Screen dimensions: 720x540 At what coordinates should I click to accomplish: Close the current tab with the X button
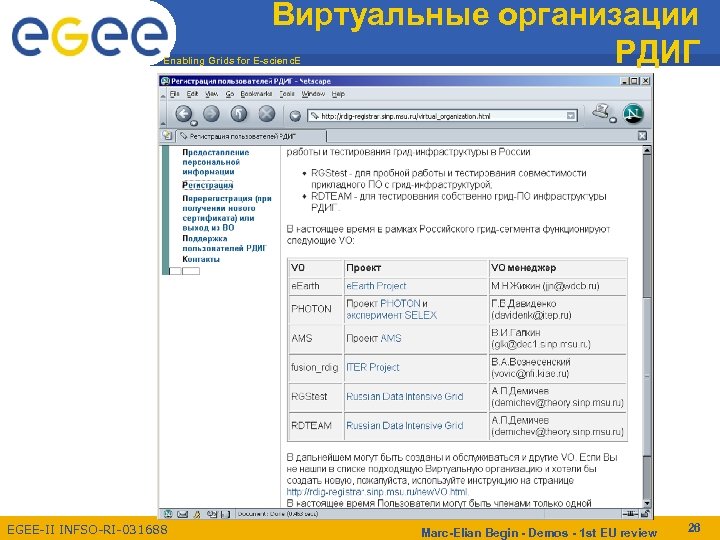pyautogui.click(x=642, y=135)
